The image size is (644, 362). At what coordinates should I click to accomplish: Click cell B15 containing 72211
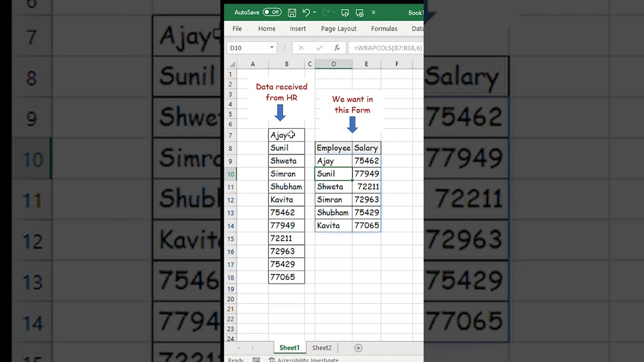pos(286,239)
